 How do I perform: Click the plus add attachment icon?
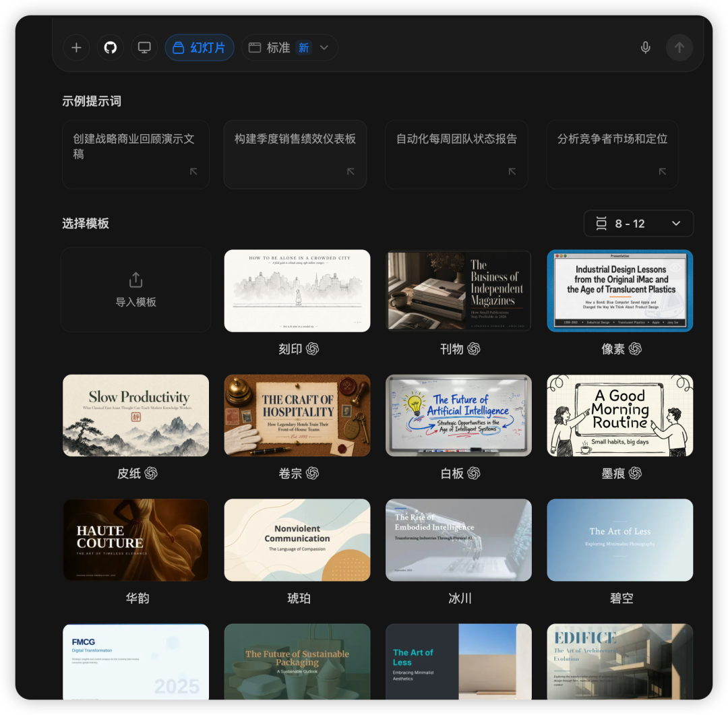(77, 47)
